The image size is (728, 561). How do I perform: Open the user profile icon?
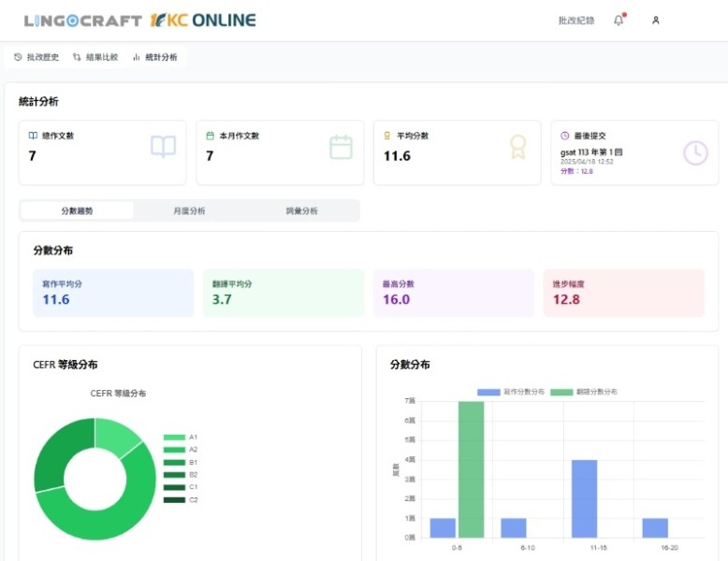[x=656, y=21]
